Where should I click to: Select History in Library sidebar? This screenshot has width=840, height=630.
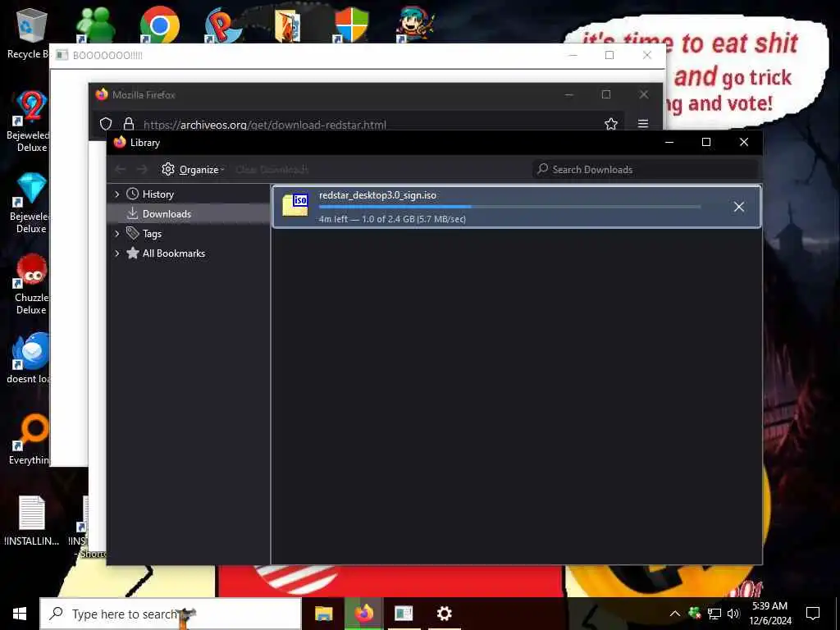point(158,194)
